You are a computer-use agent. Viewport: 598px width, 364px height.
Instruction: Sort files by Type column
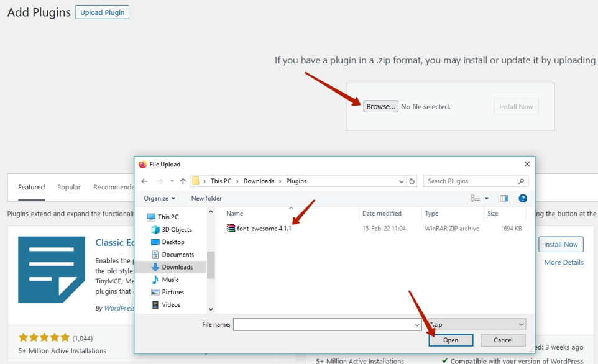432,214
